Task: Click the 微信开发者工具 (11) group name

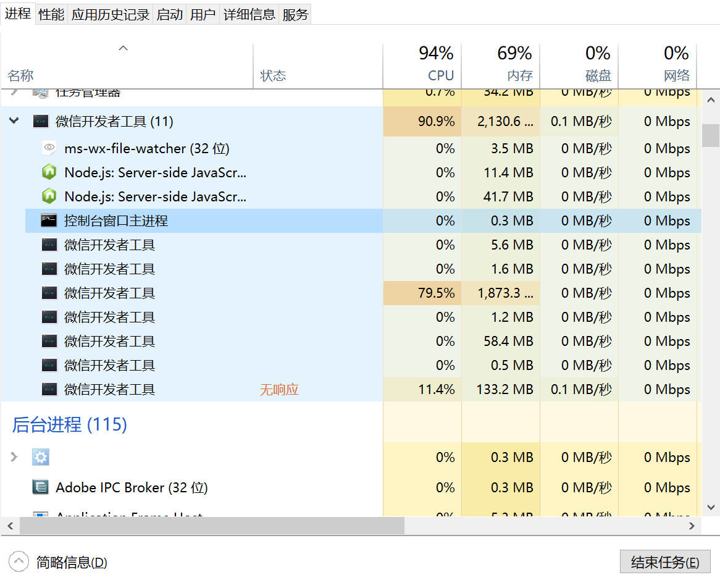Action: point(114,122)
